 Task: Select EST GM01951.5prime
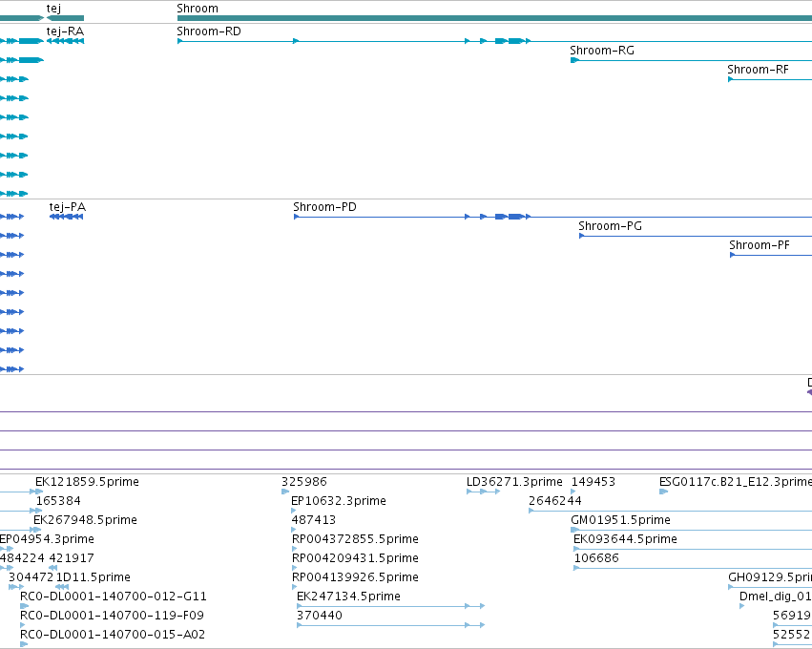coord(620,520)
